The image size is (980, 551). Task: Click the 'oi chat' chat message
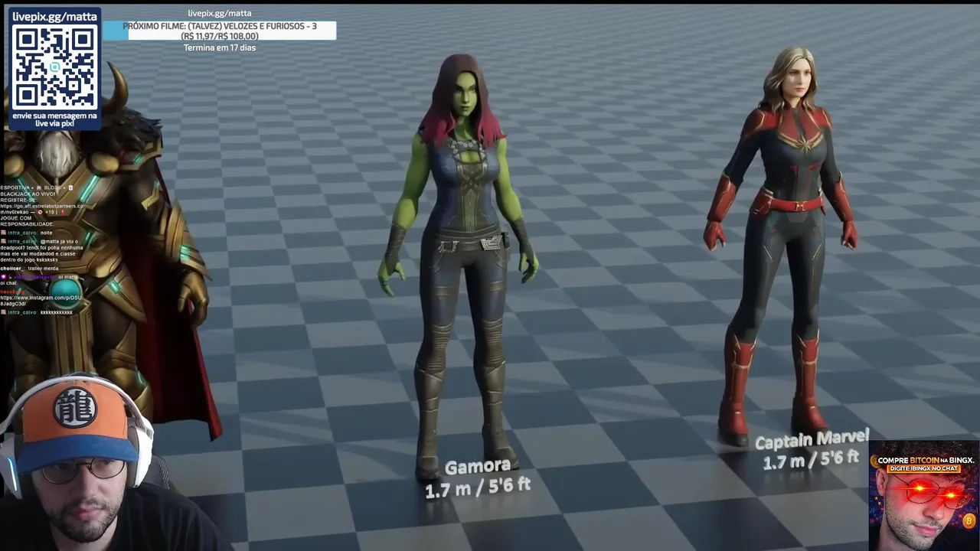[x=8, y=283]
